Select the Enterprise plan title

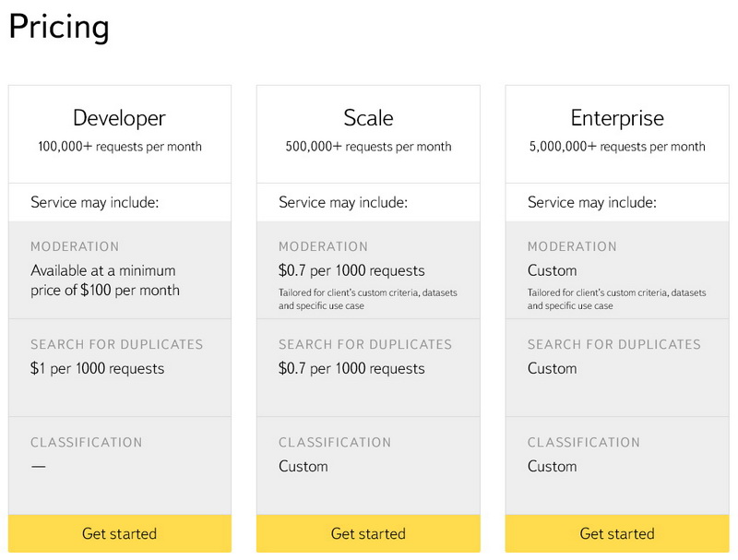616,118
